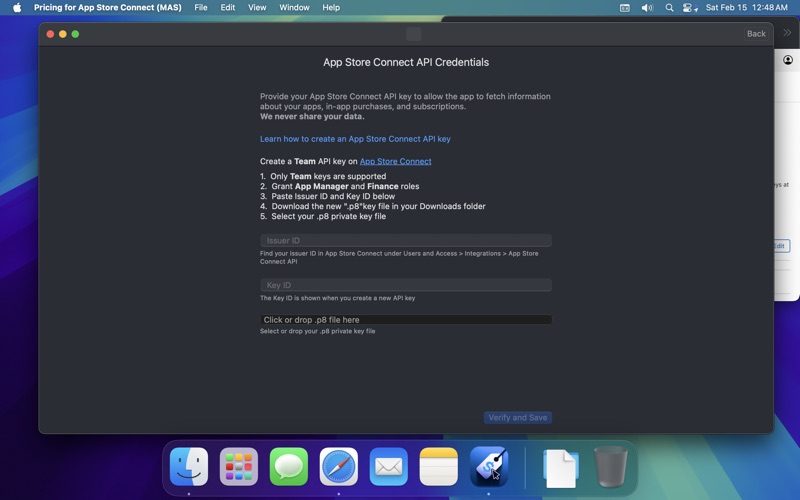
Task: Open the Help menu
Action: [331, 8]
